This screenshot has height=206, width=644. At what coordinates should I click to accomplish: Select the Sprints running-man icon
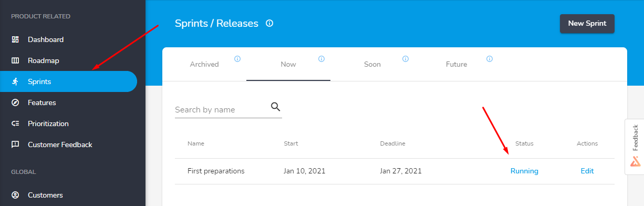pos(15,81)
